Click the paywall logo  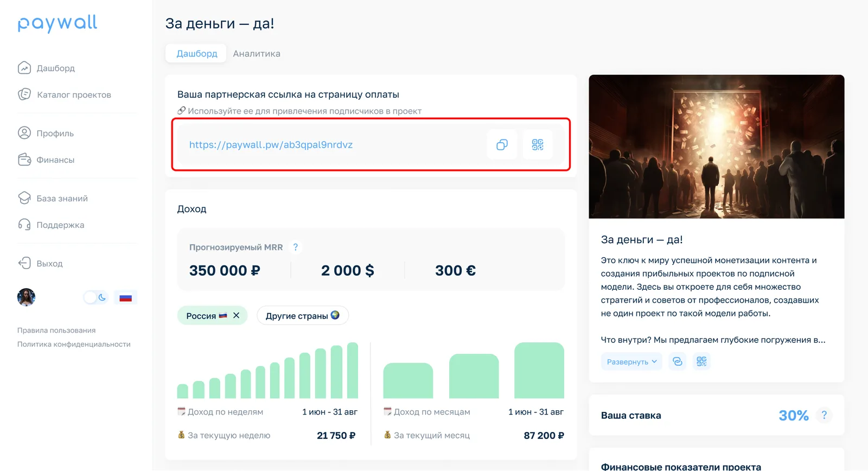click(58, 24)
